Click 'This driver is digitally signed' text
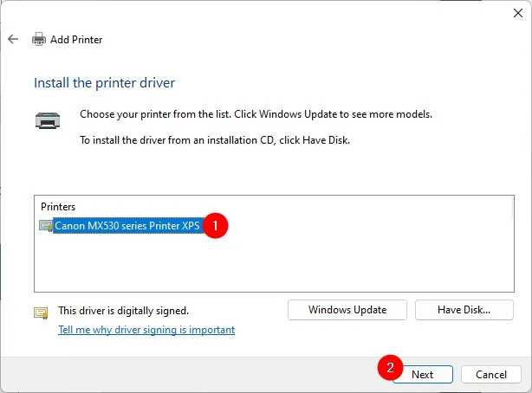The height and width of the screenshot is (393, 532). 123,310
